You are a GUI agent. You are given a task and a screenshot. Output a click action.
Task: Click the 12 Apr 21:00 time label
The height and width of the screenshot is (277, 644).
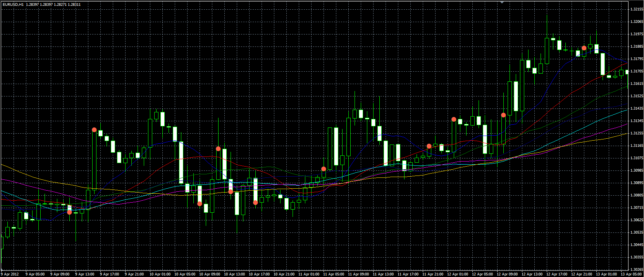tap(582, 274)
